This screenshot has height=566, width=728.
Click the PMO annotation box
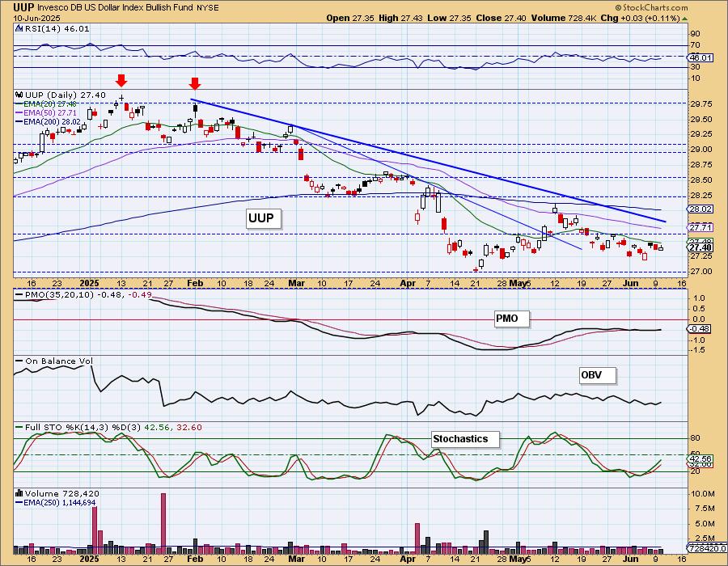pos(512,319)
